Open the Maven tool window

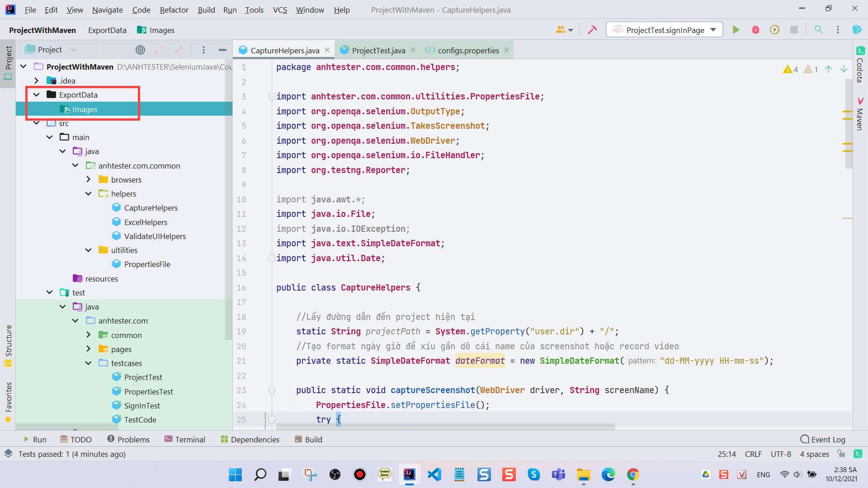[x=860, y=114]
